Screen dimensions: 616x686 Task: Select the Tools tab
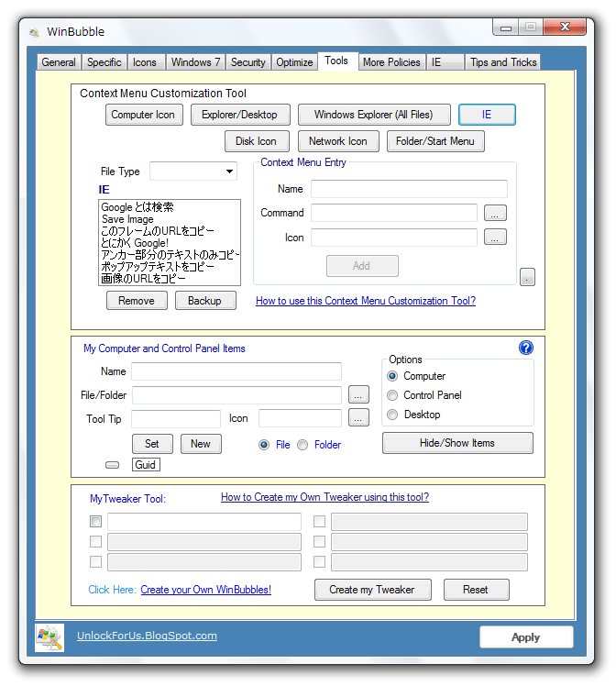336,61
